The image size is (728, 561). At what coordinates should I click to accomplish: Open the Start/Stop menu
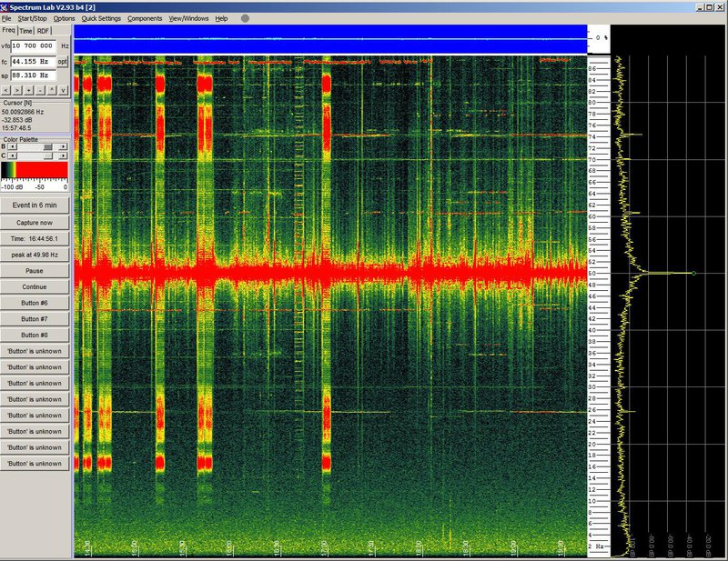[x=33, y=18]
